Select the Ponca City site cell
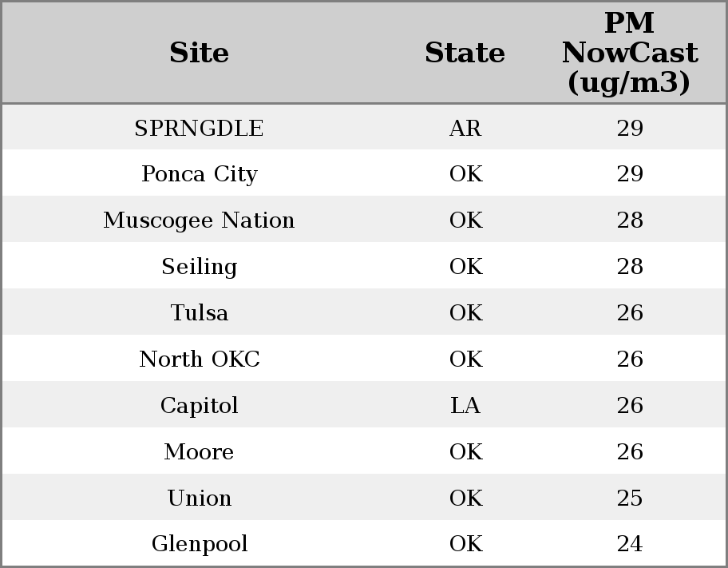Screen dimensions: 728x568 click(199, 174)
